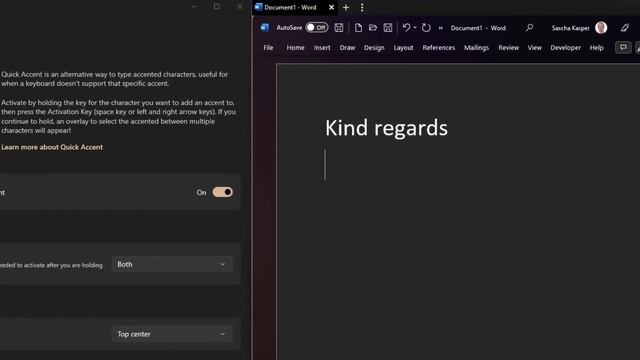Viewport: 640px width, 360px height.
Task: Create a new blank document icon
Action: click(x=358, y=27)
